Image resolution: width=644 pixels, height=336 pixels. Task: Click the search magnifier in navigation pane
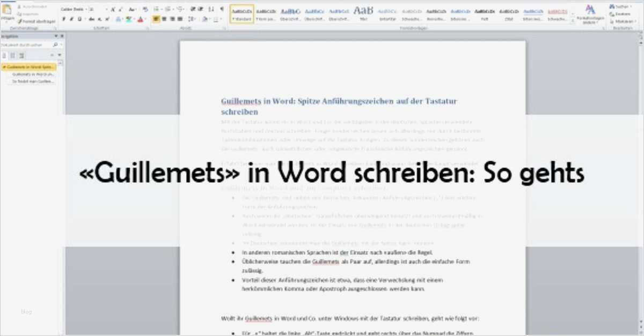click(55, 45)
